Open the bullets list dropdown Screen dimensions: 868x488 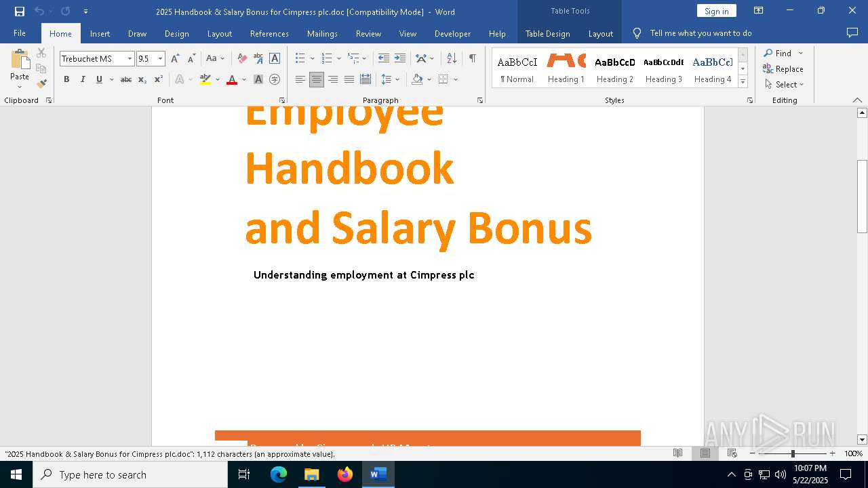[x=312, y=59]
